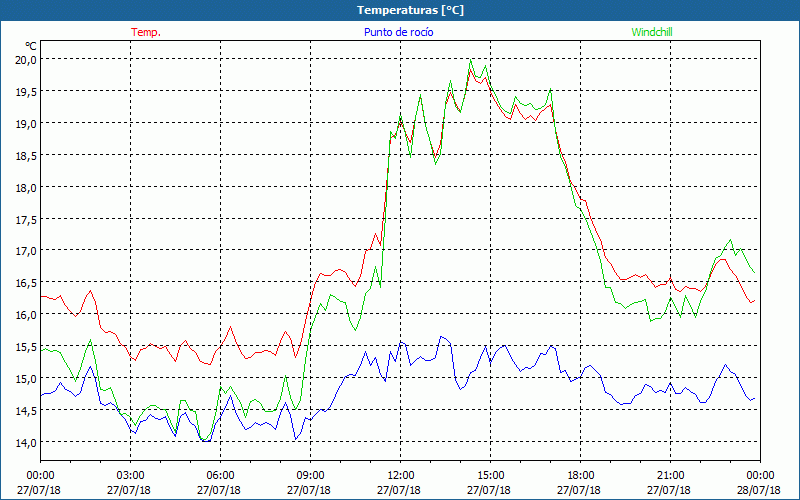The image size is (800, 500).
Task: Click the green 'Windchill' legend label
Action: (x=652, y=32)
